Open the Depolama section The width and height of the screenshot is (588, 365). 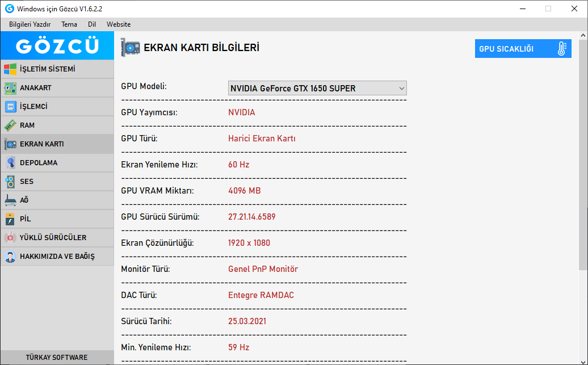57,163
